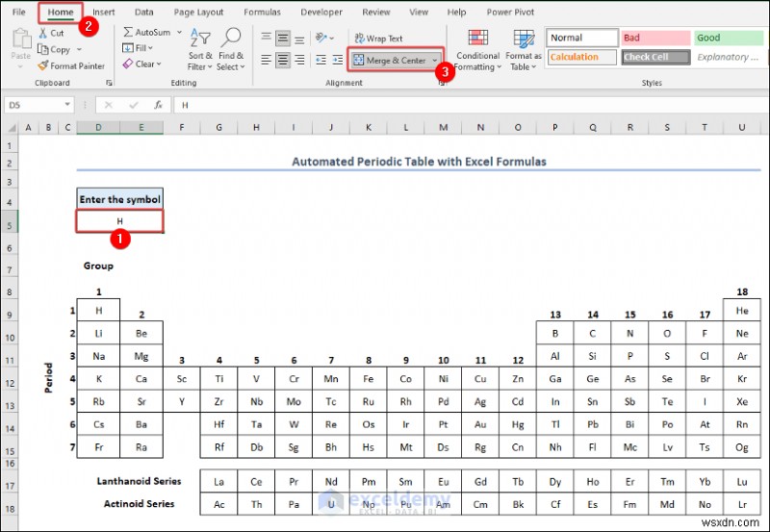Align text to the left

point(267,60)
